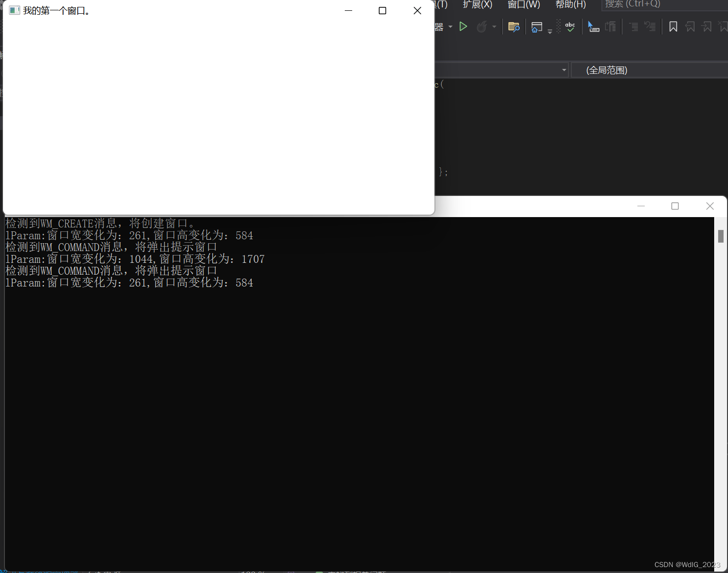Toggle a bookmark with the bookmark icon
The width and height of the screenshot is (728, 573).
point(673,27)
